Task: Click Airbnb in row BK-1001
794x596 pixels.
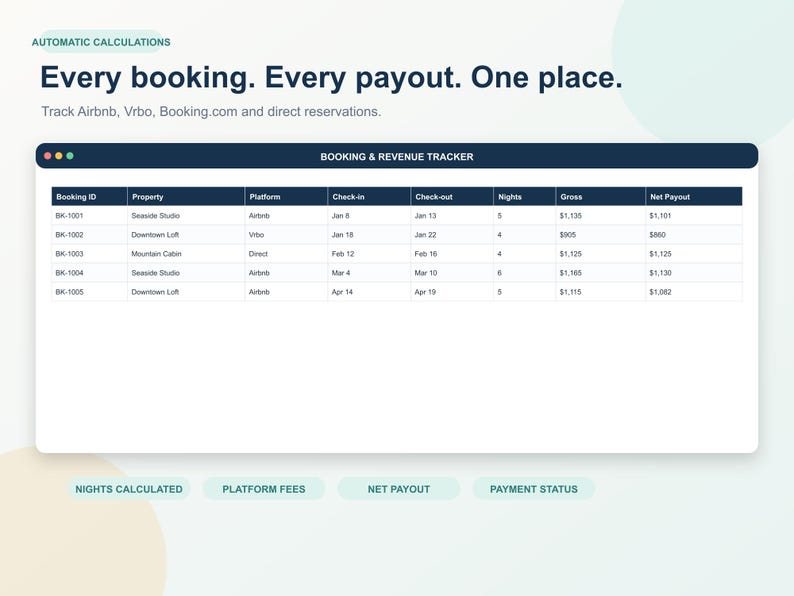Action: [286, 216]
